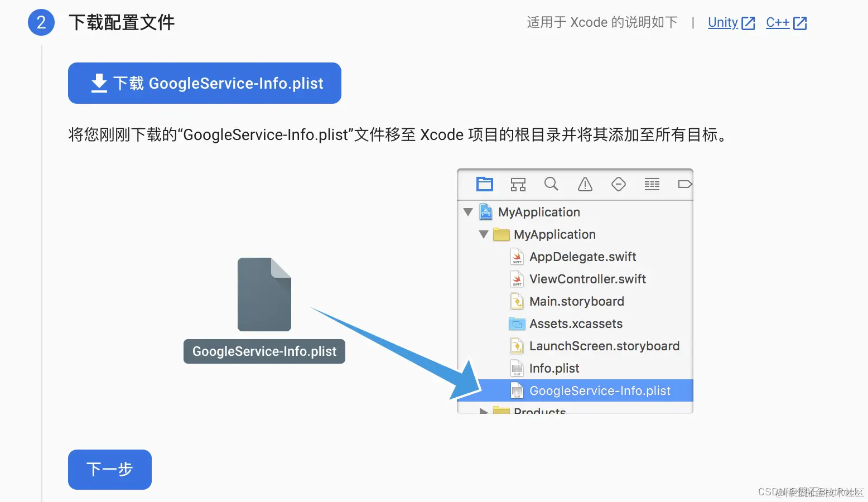This screenshot has width=868, height=502.
Task: Open the Xcode test navigator diamond icon
Action: [x=619, y=184]
